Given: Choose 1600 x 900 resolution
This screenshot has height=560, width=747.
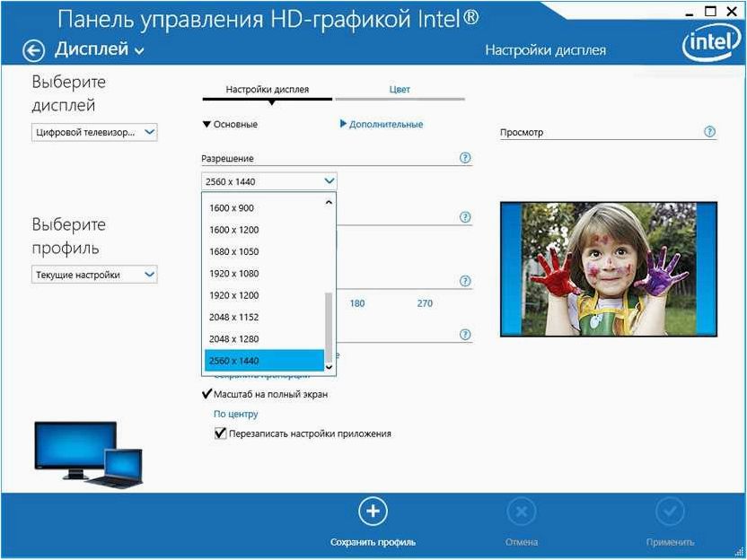Looking at the screenshot, I should click(264, 208).
